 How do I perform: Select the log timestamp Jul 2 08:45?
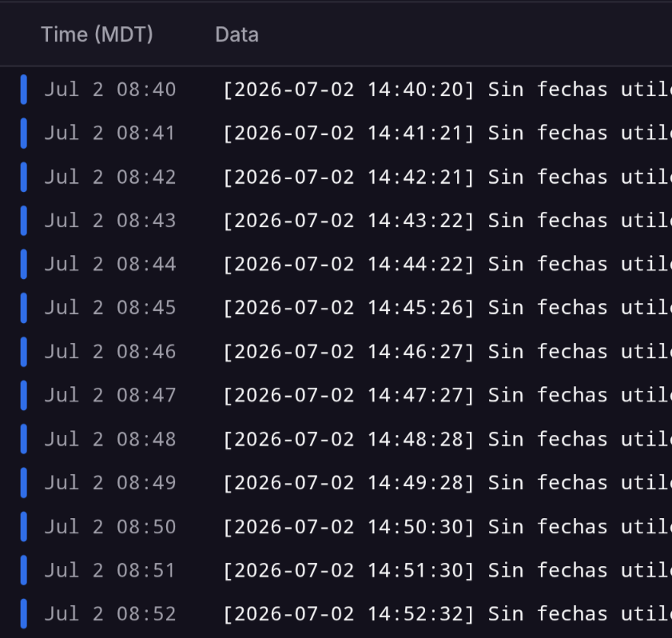point(110,308)
